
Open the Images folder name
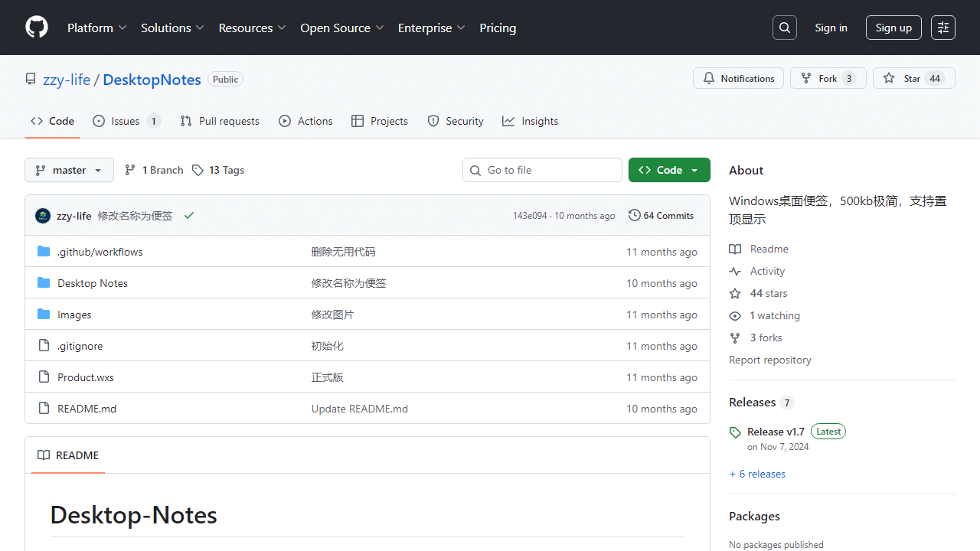coord(74,315)
